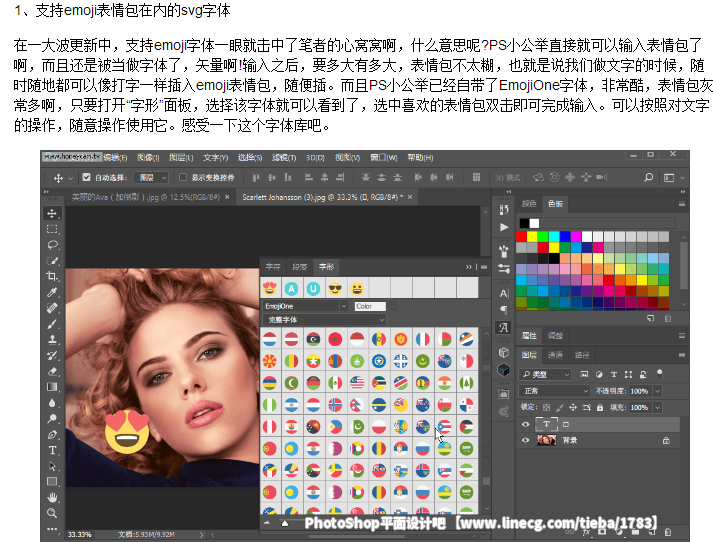
Task: Select the Lasso tool
Action: pyautogui.click(x=52, y=245)
